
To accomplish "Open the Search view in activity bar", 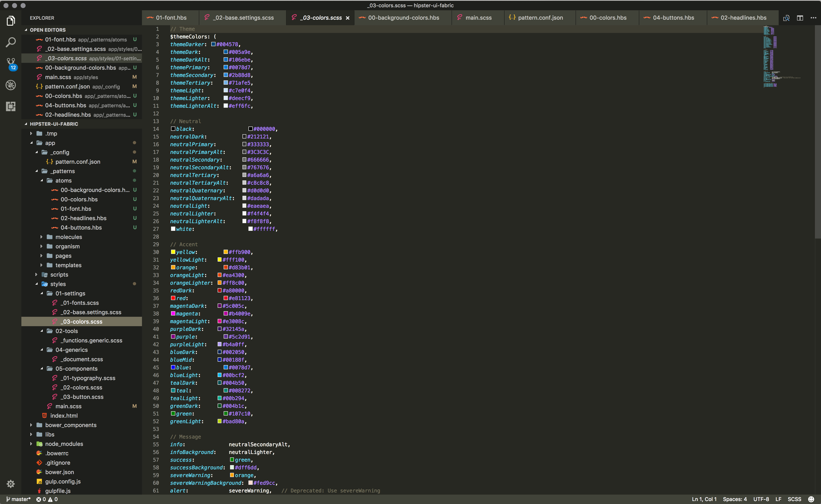I will click(11, 42).
